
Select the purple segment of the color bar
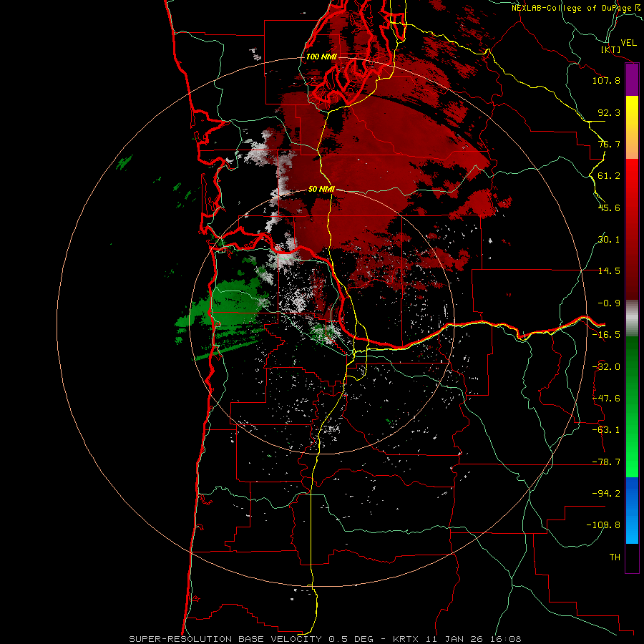coord(632,80)
